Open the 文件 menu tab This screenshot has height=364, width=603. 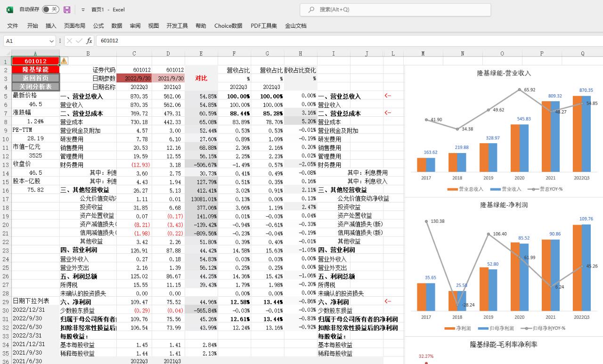(13, 26)
